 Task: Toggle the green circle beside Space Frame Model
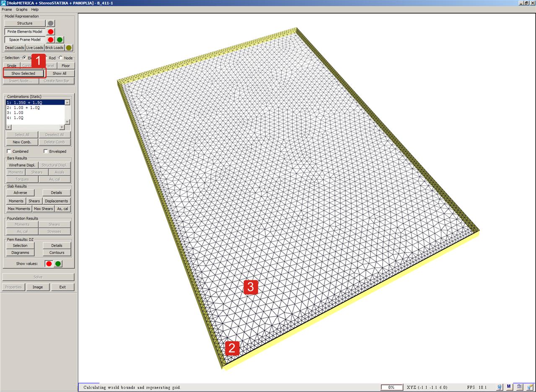(x=60, y=39)
